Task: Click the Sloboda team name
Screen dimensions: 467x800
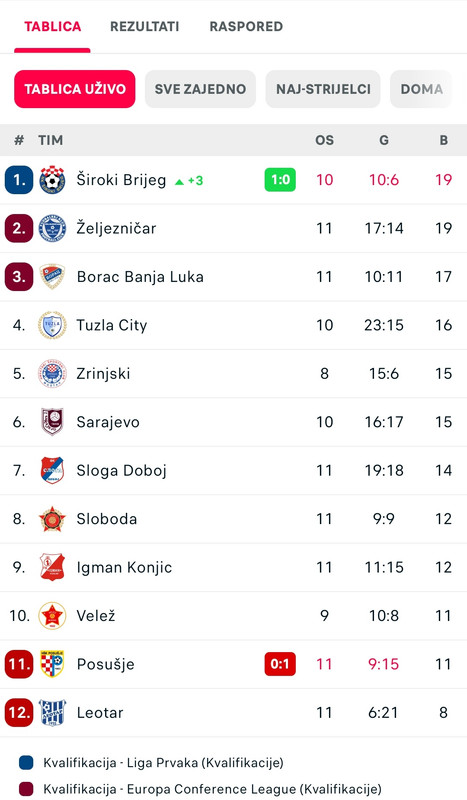Action: coord(107,519)
